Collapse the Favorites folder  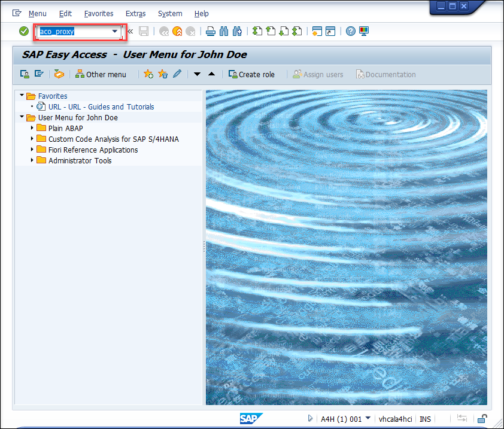click(x=22, y=96)
